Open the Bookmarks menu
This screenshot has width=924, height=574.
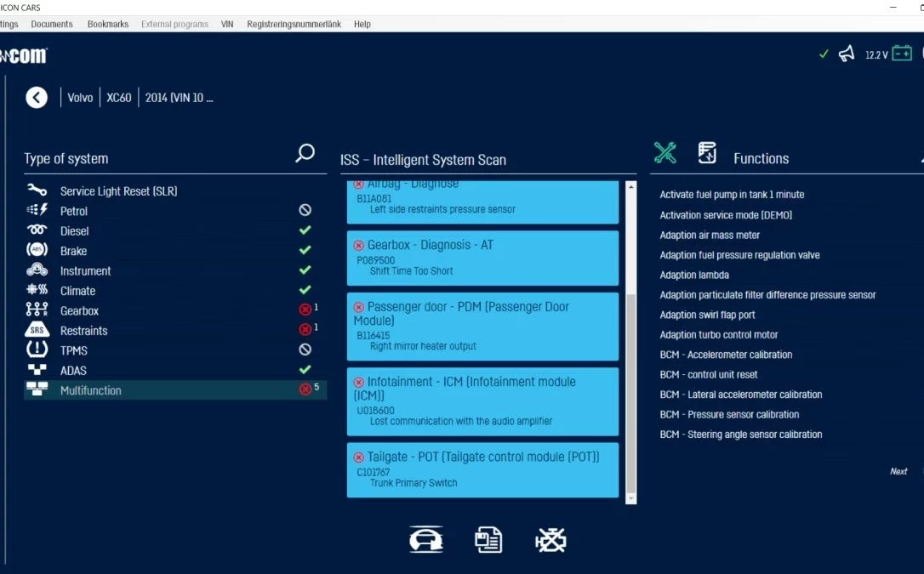(108, 24)
